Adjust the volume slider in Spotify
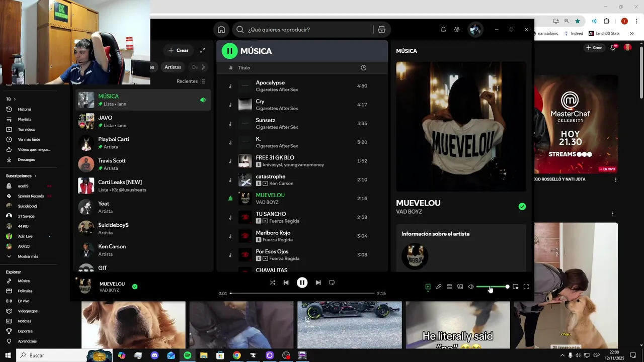Viewport: 644px width, 362px height. 493,287
